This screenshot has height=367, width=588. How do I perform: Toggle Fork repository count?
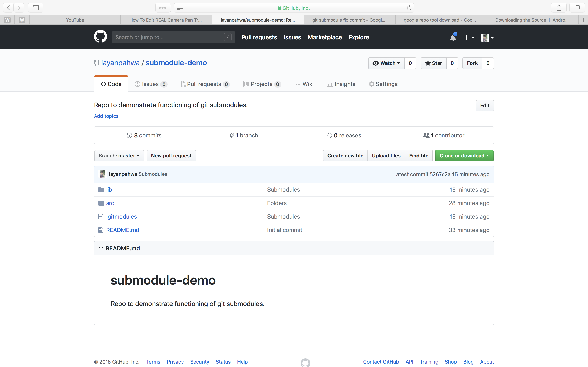coord(488,63)
